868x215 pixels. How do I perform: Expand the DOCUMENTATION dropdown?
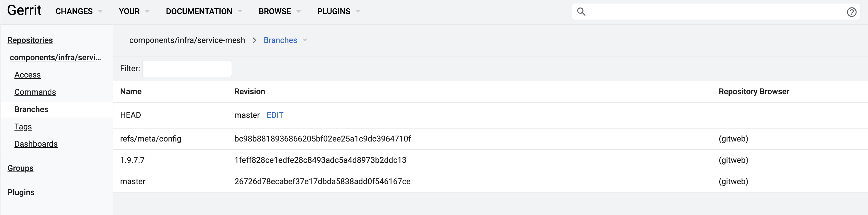pos(204,12)
